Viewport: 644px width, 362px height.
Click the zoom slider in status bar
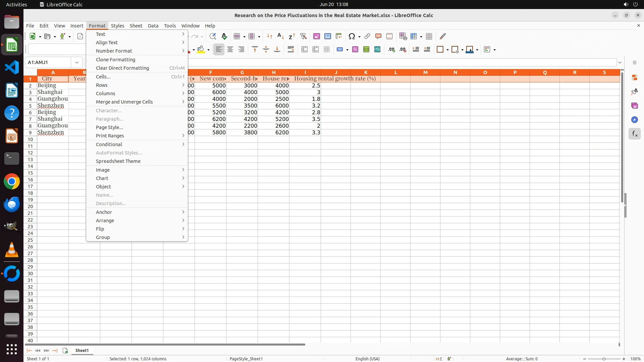coord(604,359)
